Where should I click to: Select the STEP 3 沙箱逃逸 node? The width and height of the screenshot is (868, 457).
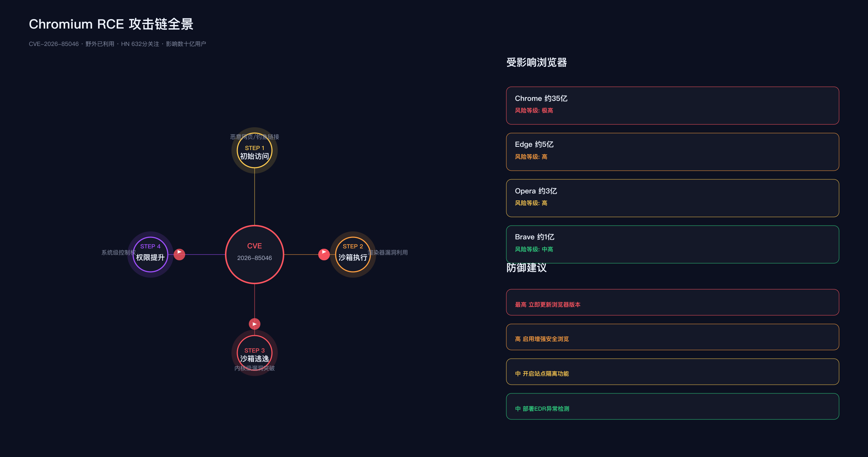coord(255,353)
